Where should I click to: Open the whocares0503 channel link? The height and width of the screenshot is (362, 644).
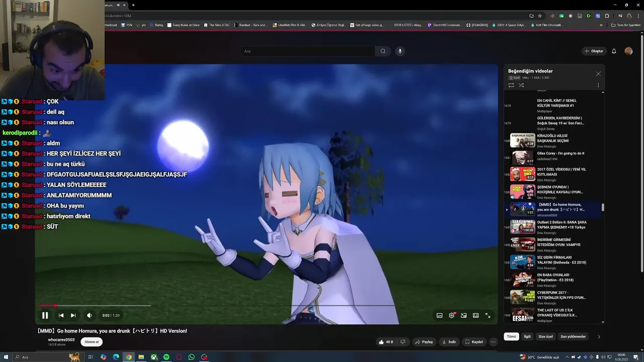point(61,340)
